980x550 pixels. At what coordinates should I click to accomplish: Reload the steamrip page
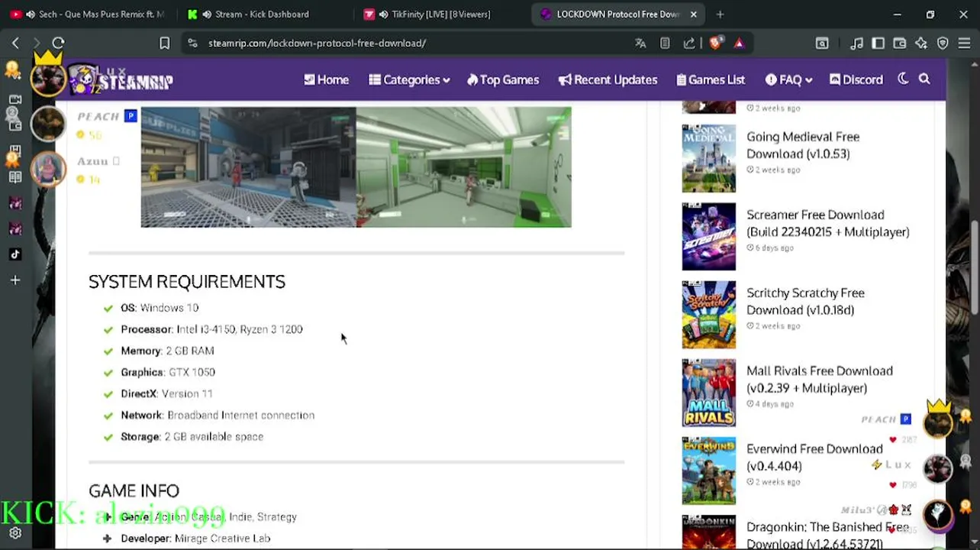(x=58, y=43)
